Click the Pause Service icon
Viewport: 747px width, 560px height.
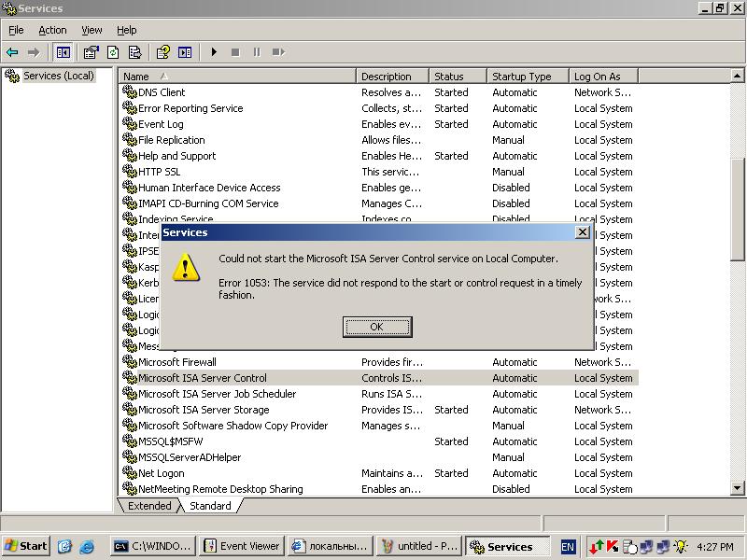coord(257,52)
